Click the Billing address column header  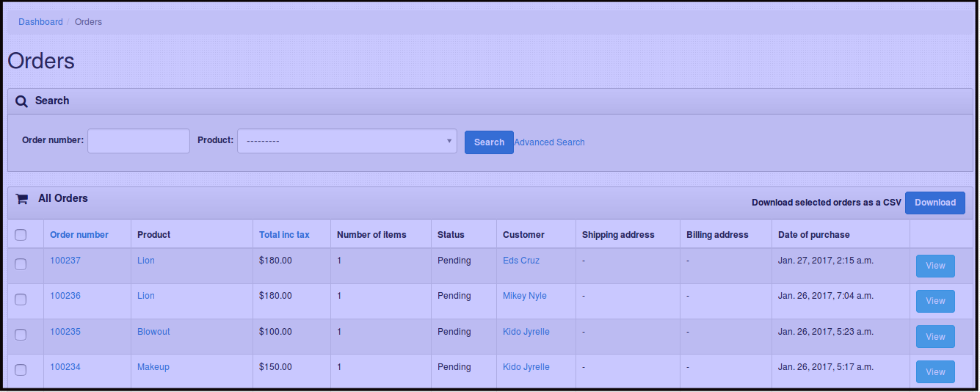pyautogui.click(x=717, y=235)
